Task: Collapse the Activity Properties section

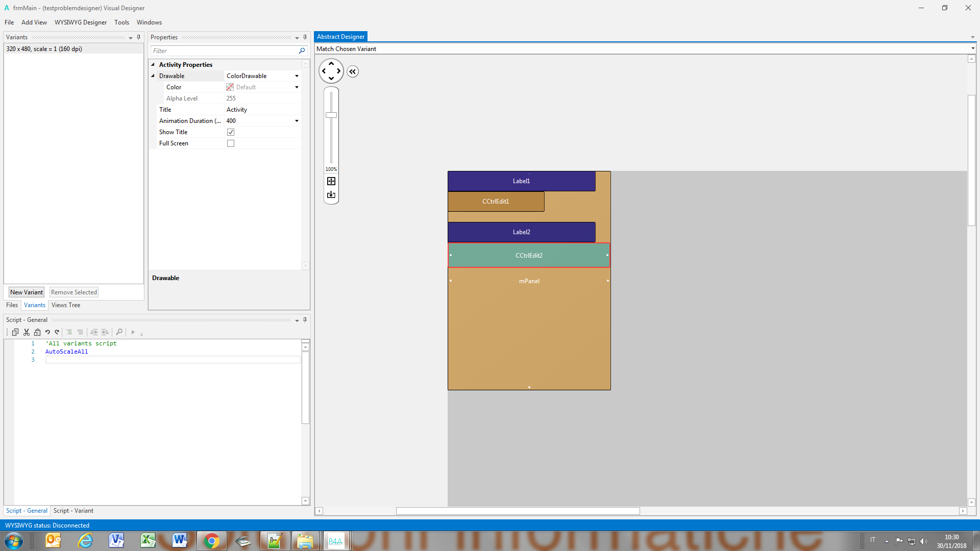Action: pyautogui.click(x=153, y=65)
